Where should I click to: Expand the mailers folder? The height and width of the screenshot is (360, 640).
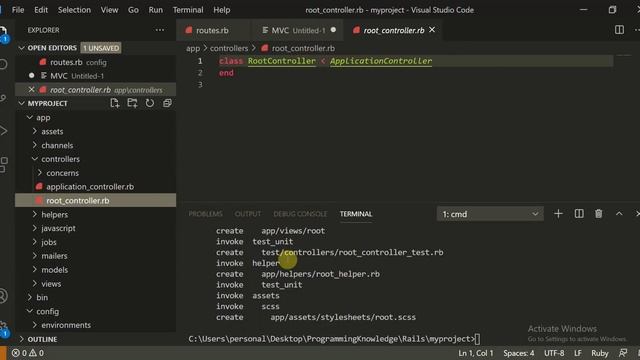pyautogui.click(x=96, y=256)
